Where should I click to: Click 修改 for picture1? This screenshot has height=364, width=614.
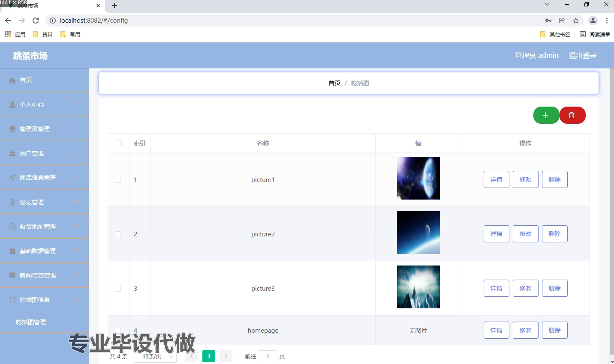click(526, 179)
